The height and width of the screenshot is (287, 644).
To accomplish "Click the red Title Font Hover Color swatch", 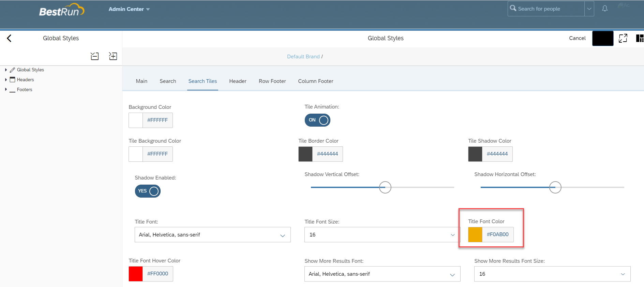I will point(136,274).
